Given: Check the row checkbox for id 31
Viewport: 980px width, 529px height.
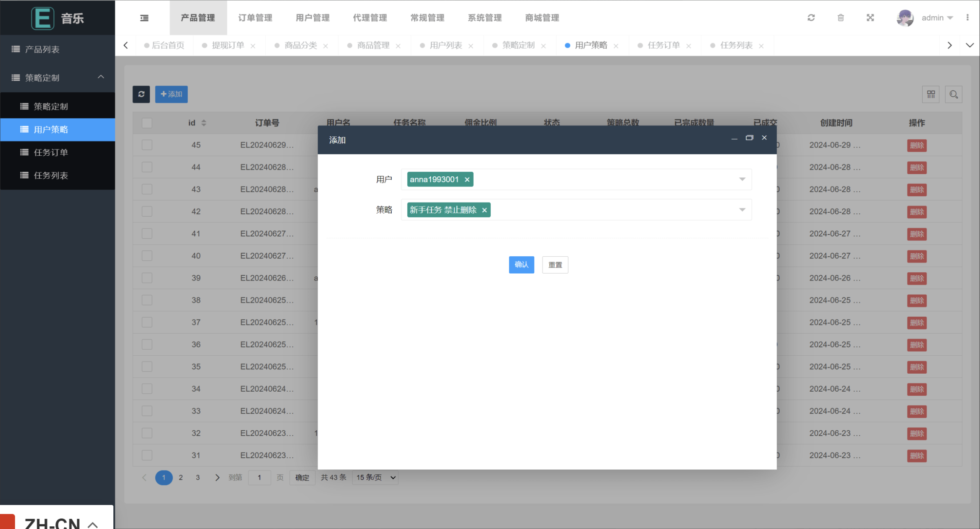Looking at the screenshot, I should [147, 455].
